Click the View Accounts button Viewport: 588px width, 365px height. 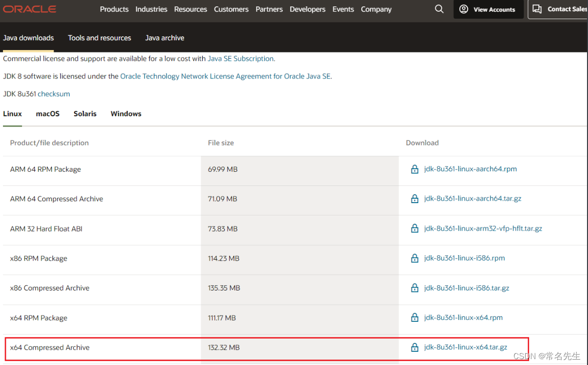point(488,9)
